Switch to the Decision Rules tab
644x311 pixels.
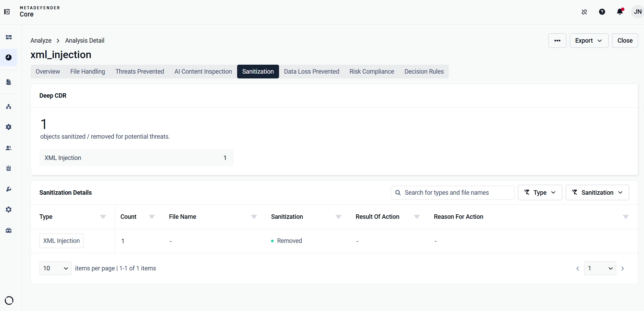click(424, 72)
